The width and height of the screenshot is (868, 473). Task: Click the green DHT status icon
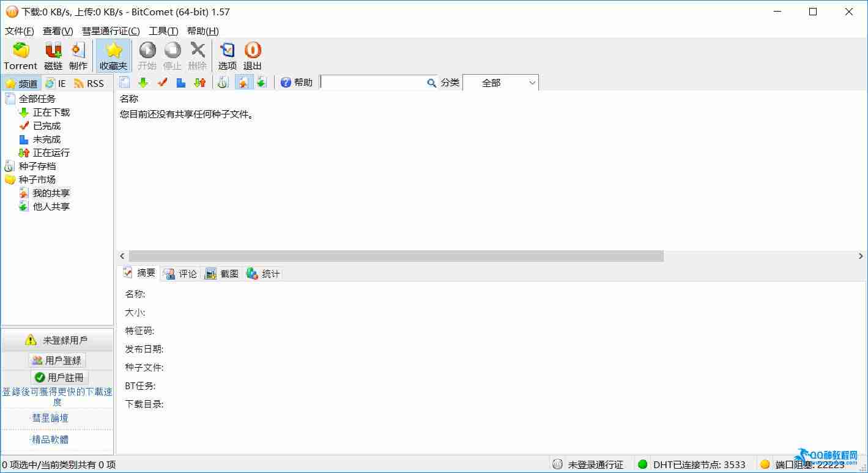pyautogui.click(x=642, y=464)
